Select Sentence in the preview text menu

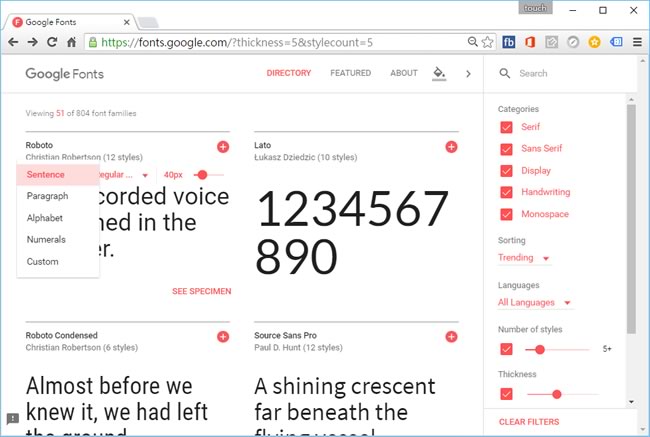pos(58,175)
